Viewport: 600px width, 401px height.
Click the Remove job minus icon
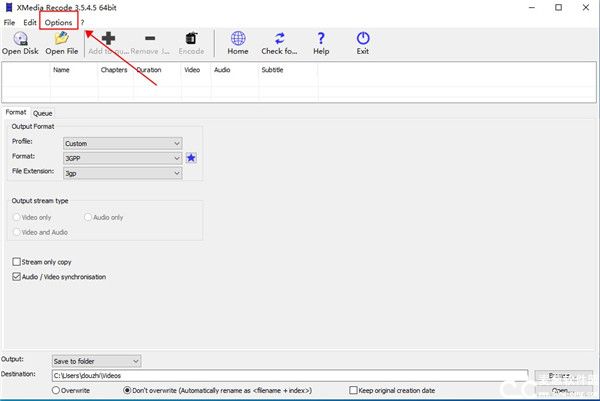point(150,38)
